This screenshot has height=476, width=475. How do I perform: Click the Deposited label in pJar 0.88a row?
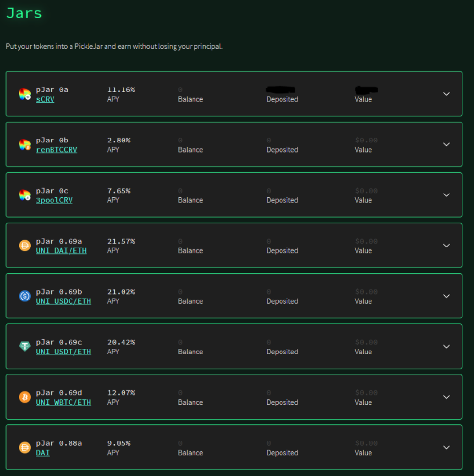282,453
